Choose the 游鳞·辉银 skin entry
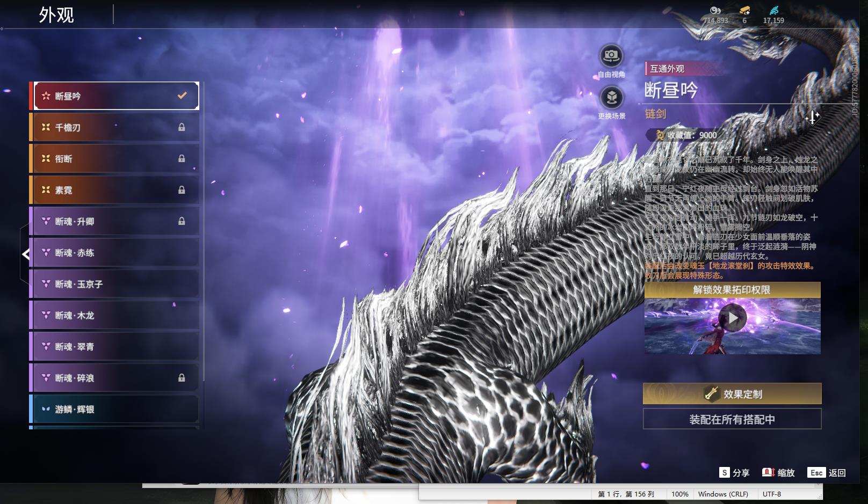The image size is (868, 504). coord(114,409)
